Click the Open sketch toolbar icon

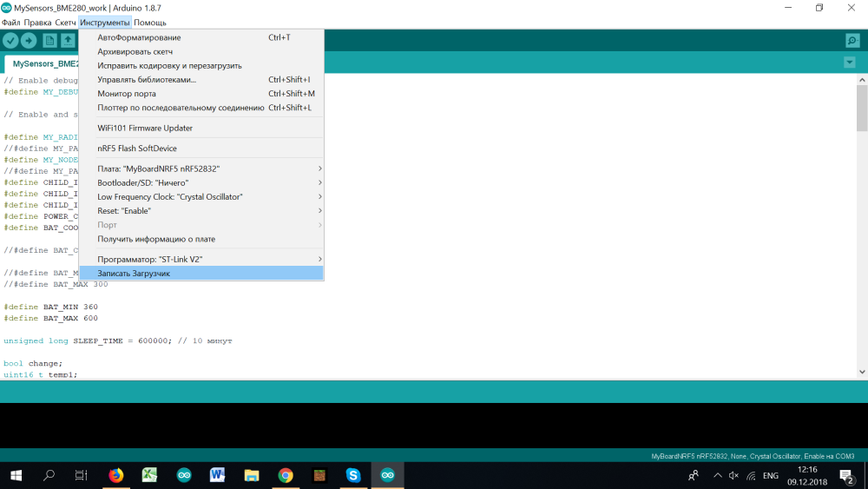tap(68, 41)
